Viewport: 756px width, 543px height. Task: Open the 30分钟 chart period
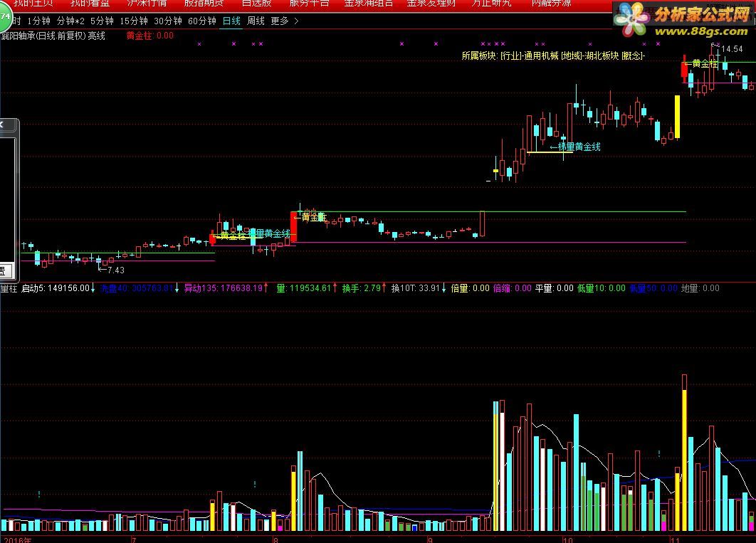168,21
